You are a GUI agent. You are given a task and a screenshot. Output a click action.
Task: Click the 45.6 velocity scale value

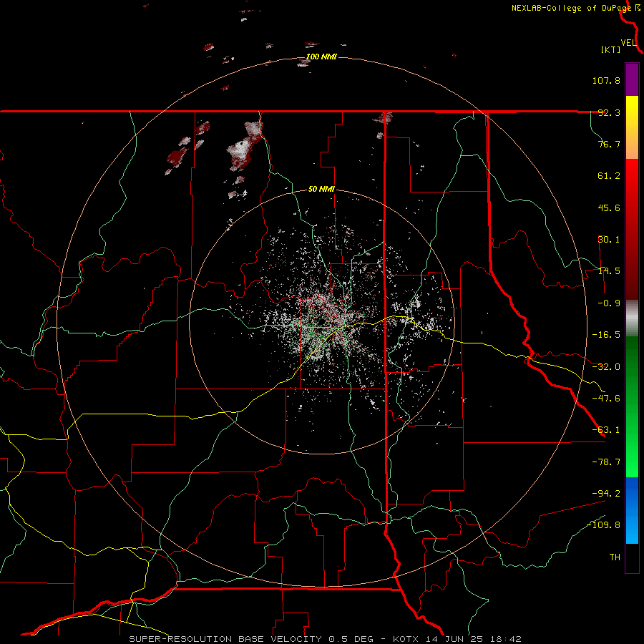[609, 208]
